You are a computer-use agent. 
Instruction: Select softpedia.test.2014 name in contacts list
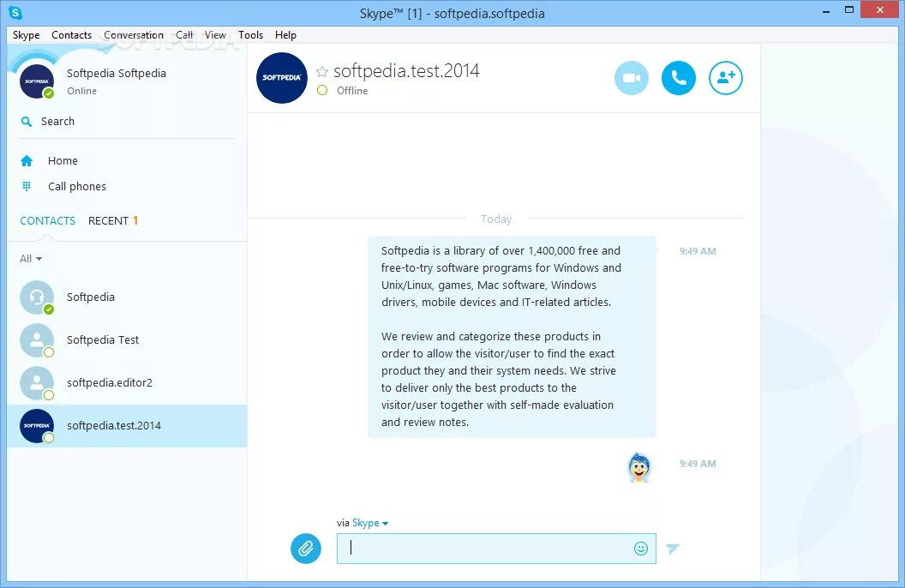pyautogui.click(x=114, y=426)
